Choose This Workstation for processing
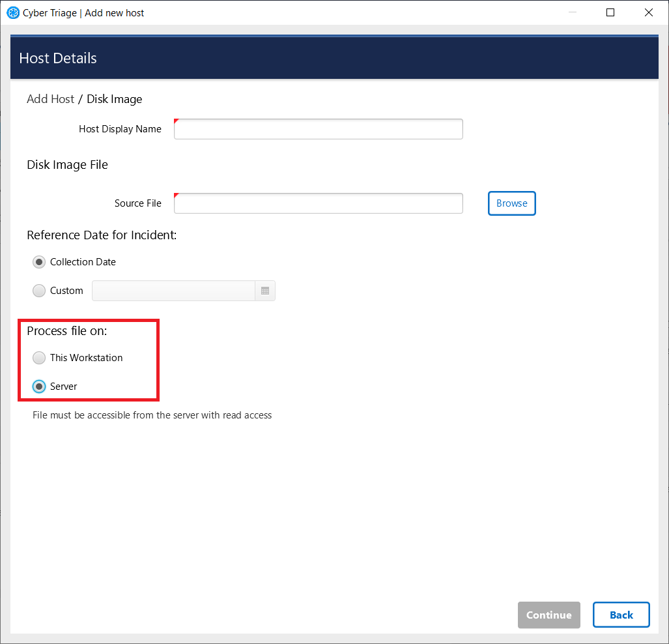Screen dimensions: 669x644 (x=38, y=357)
